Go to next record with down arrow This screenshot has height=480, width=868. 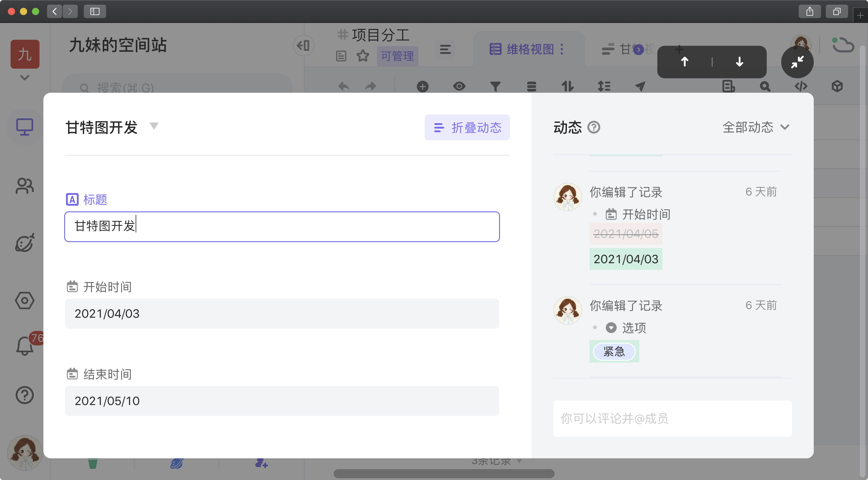(x=739, y=62)
